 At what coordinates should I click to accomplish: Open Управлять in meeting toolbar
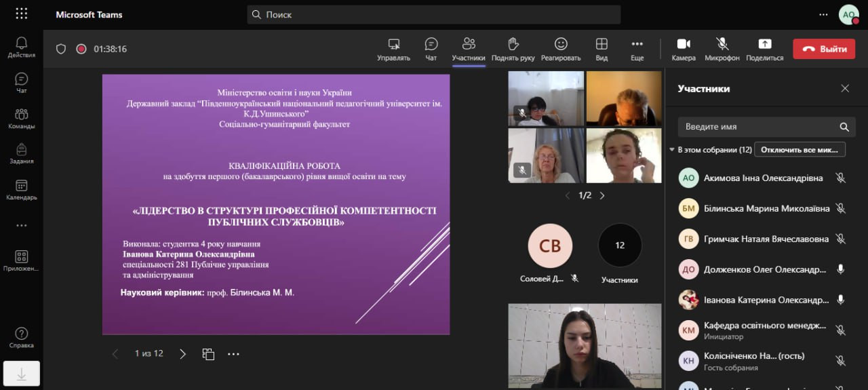pos(393,45)
